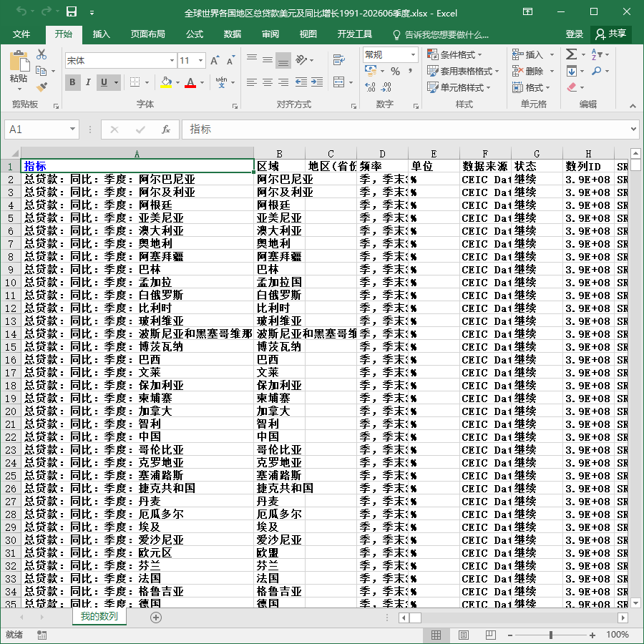The image size is (644, 644).
Task: Click the Cut scissors icon
Action: click(x=42, y=54)
